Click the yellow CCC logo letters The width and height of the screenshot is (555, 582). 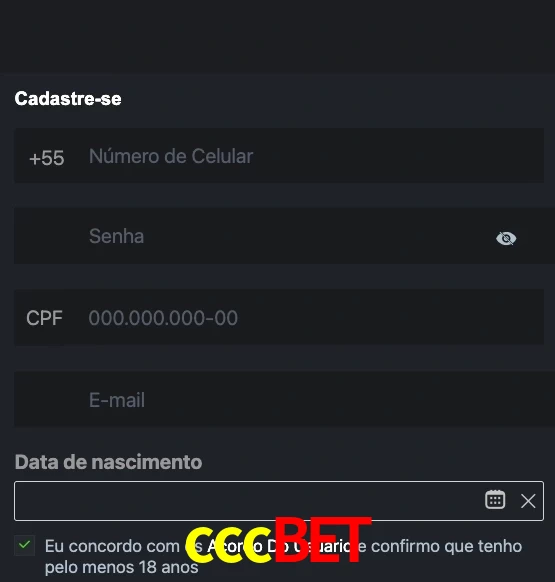(x=229, y=545)
